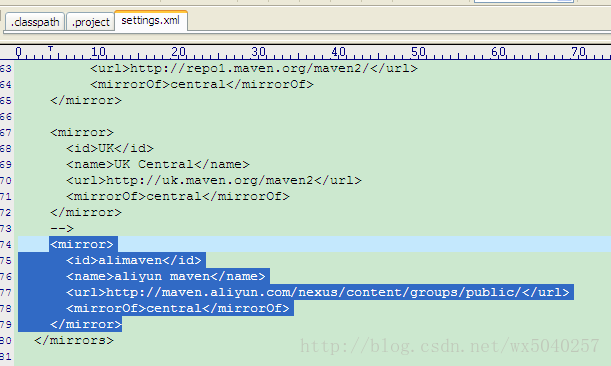Click the ruler at column 40
The width and height of the screenshot is (611, 366).
pos(338,52)
